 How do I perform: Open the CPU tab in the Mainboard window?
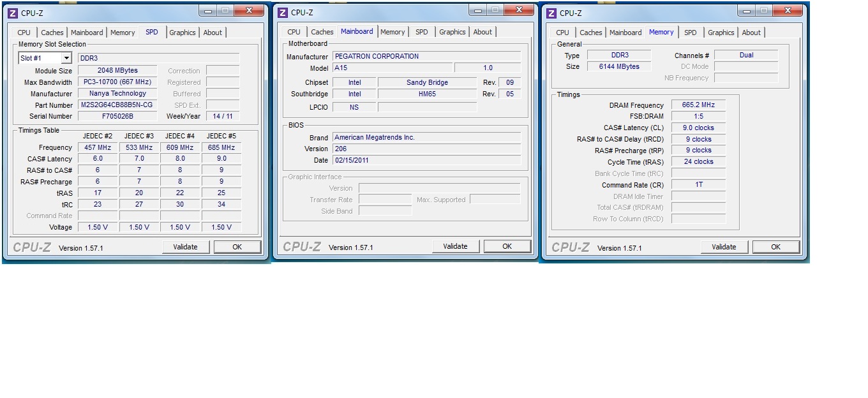(294, 32)
